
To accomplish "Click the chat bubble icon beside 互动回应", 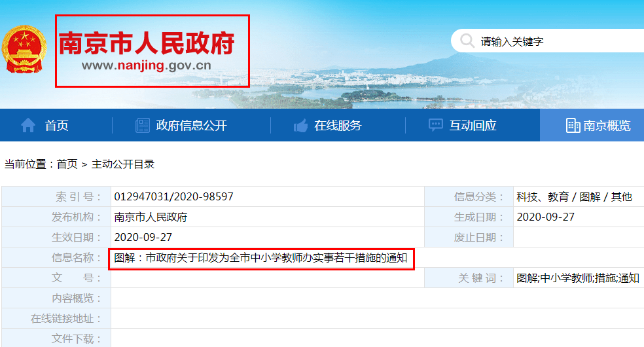I will tap(435, 125).
